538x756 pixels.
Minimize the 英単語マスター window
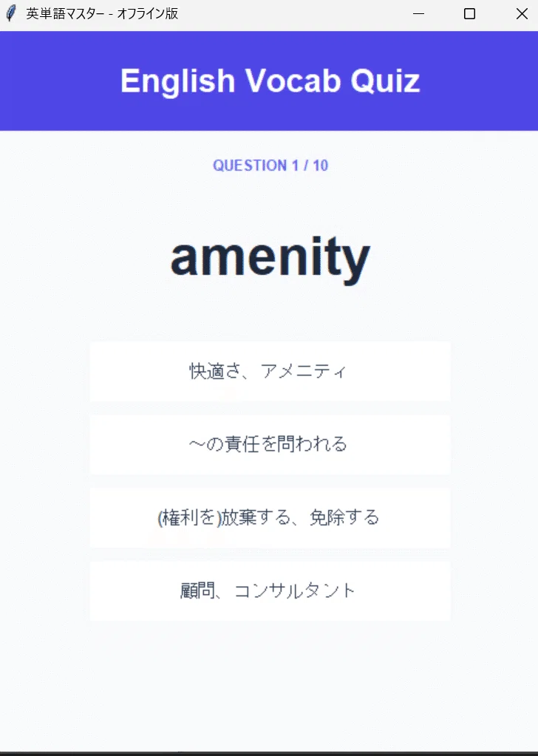(418, 13)
